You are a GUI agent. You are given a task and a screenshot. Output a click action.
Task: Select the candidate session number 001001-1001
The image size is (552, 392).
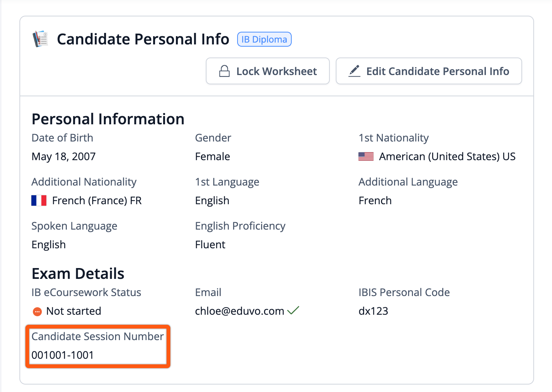tap(63, 355)
